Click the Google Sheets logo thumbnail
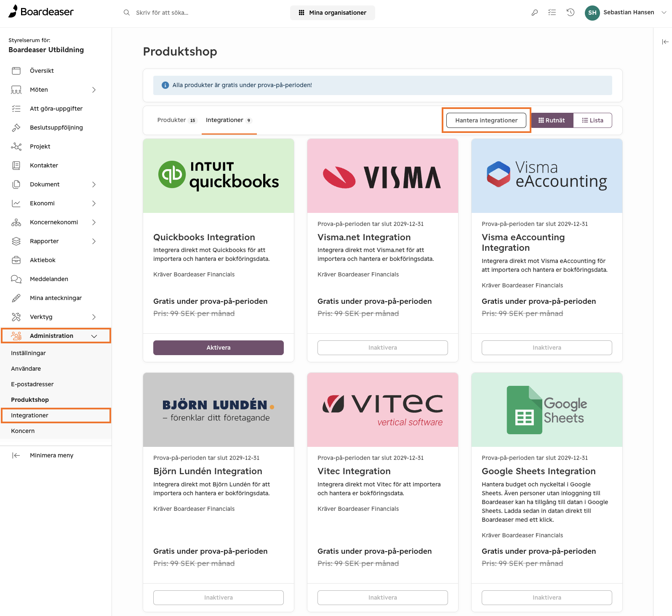Image resolution: width=672 pixels, height=616 pixels. (547, 410)
